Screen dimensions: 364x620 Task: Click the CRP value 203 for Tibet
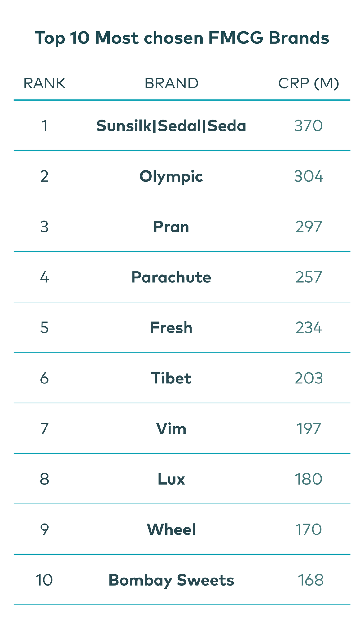309,379
